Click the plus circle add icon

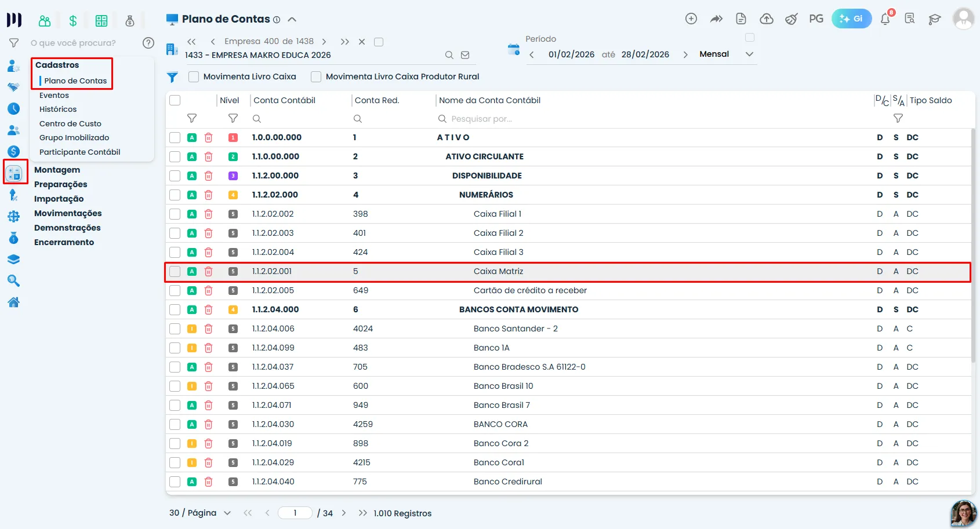click(691, 19)
